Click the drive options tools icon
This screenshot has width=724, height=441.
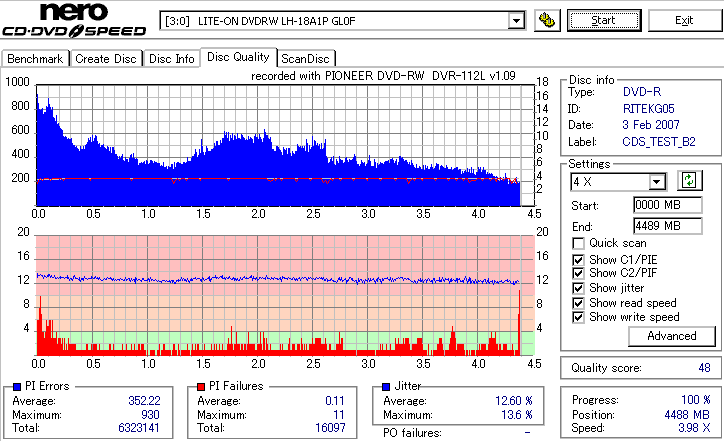(547, 20)
